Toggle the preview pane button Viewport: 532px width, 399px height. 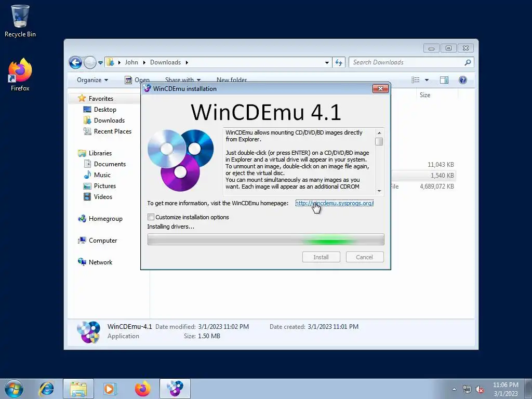[444, 80]
